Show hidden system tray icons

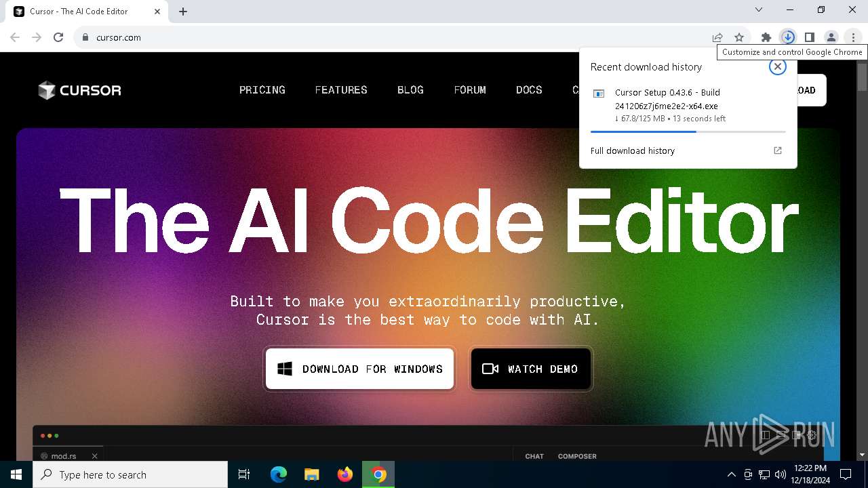pos(731,474)
